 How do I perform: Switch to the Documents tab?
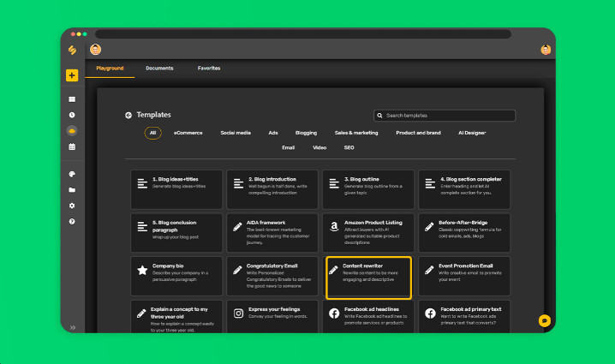coord(159,68)
